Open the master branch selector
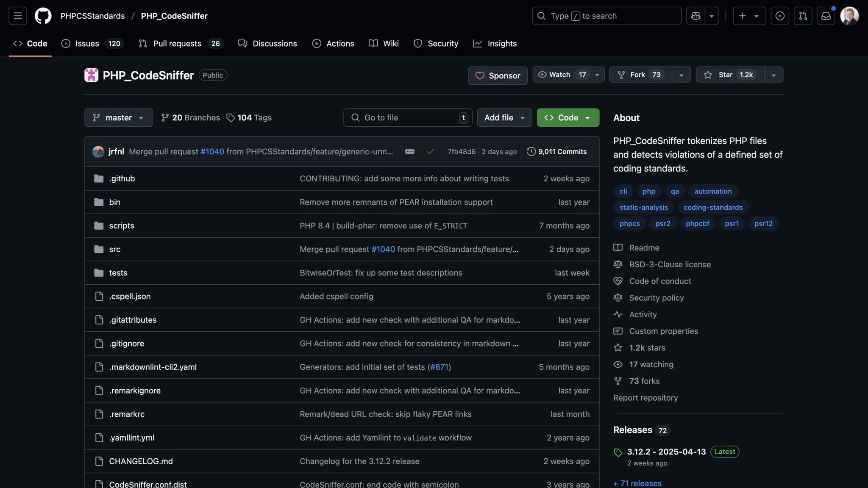This screenshot has width=868, height=488. (119, 117)
